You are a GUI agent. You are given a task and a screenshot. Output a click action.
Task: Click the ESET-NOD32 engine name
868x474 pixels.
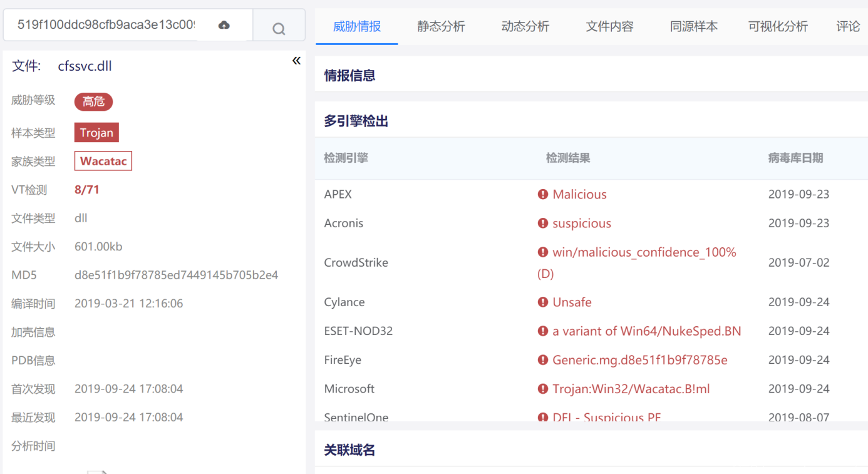tap(358, 331)
